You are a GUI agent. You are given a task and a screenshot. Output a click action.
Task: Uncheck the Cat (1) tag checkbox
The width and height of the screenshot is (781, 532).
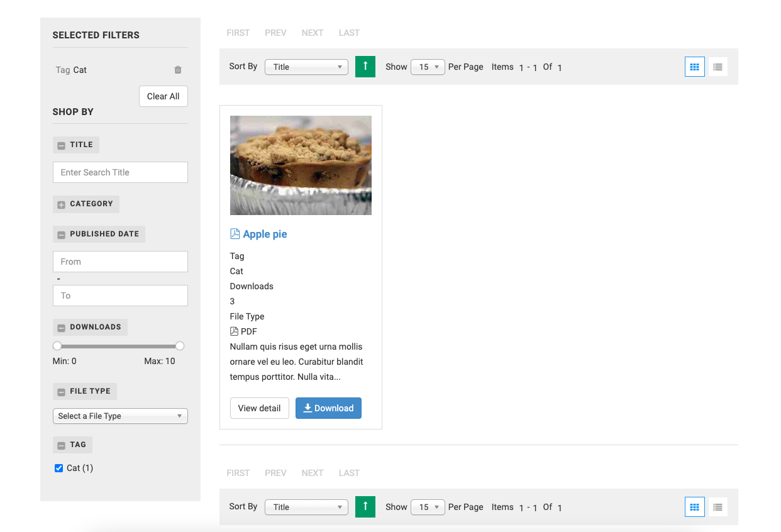(59, 468)
